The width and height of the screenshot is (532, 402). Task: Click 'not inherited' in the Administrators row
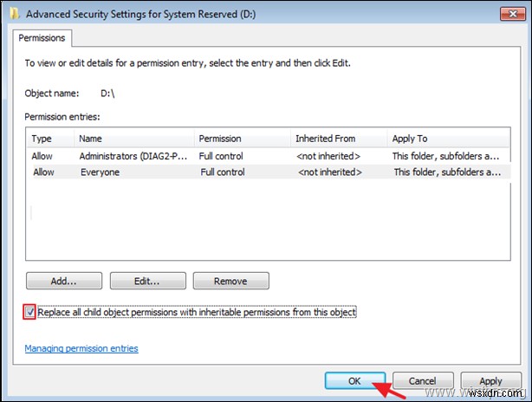pos(328,156)
